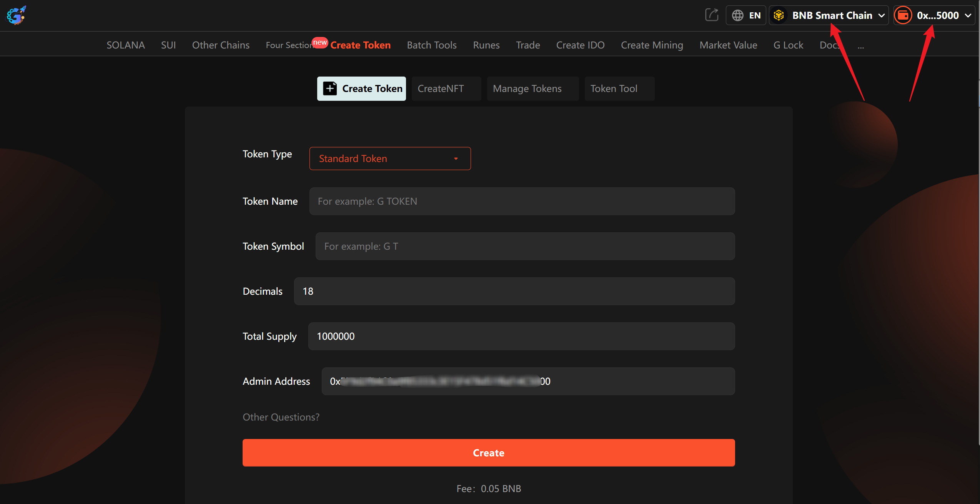Click the Token Name input field
This screenshot has height=504, width=980.
pyautogui.click(x=522, y=201)
